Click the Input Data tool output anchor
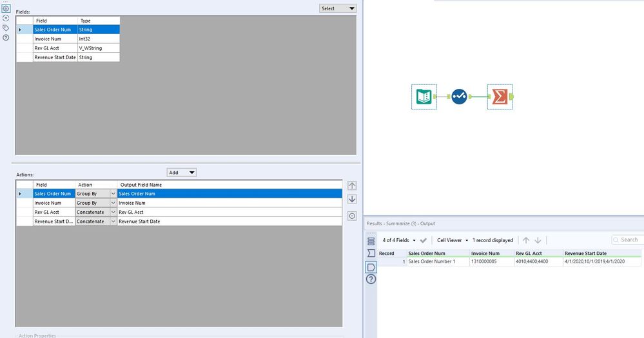 [434, 97]
